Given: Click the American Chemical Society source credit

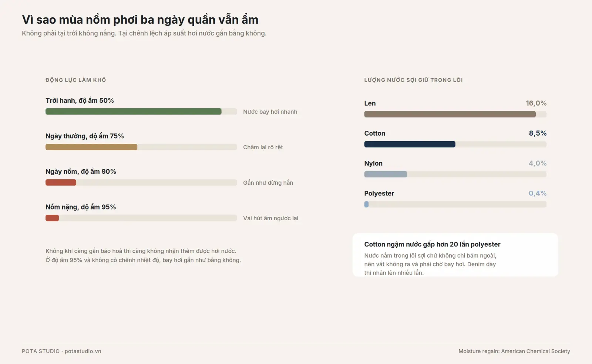Looking at the screenshot, I should [535, 351].
